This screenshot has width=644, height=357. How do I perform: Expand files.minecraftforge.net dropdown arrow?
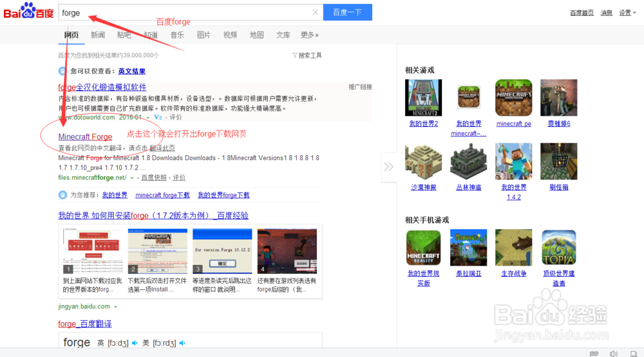pyautogui.click(x=132, y=178)
